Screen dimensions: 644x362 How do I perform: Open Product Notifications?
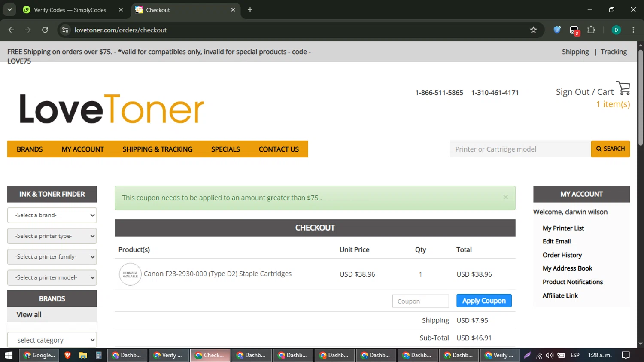573,282
